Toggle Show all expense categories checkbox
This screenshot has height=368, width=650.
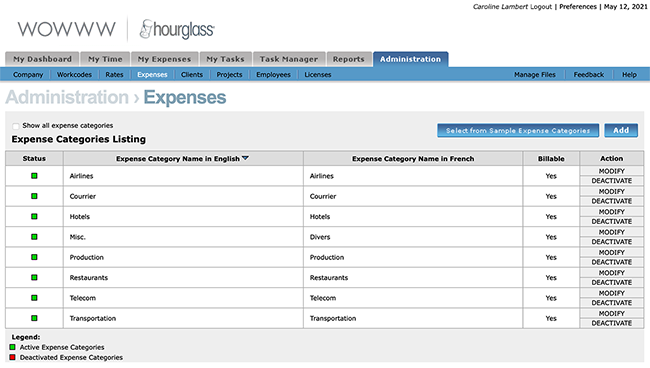[x=16, y=126]
